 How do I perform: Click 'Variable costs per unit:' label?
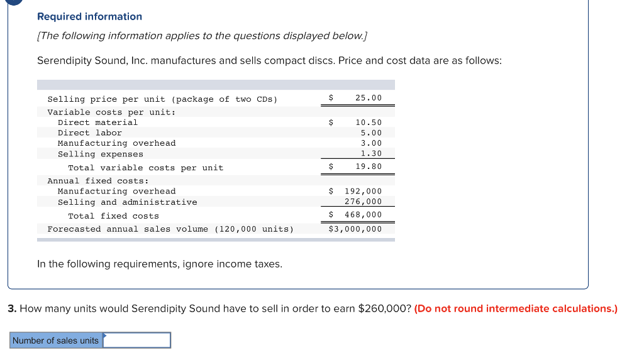111,112
